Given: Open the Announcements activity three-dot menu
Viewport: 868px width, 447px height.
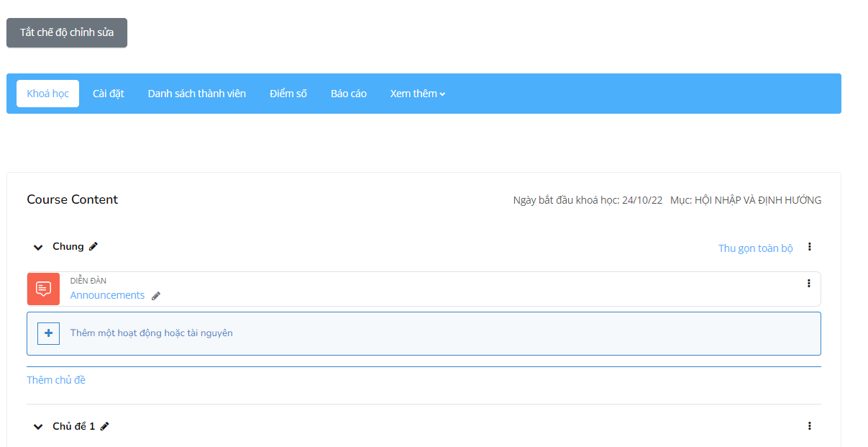Looking at the screenshot, I should 808,283.
